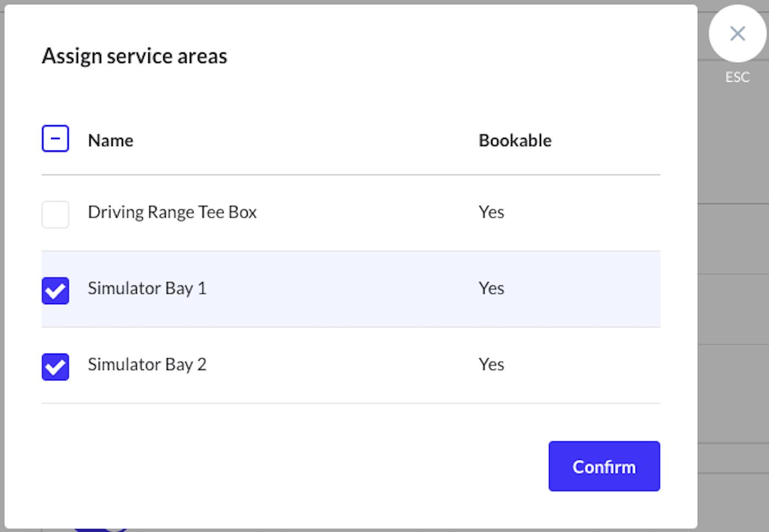Uncheck the Simulator Bay 2 checkbox
769x532 pixels.
(x=55, y=367)
